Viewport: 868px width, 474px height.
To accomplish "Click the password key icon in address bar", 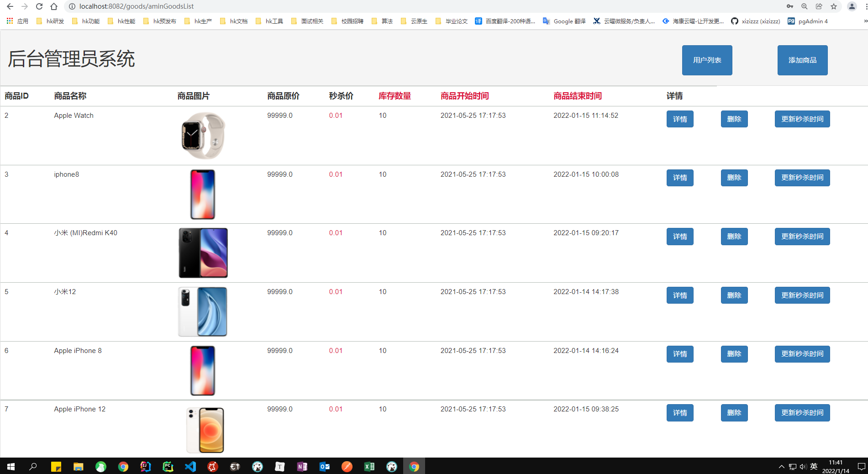I will tap(790, 6).
